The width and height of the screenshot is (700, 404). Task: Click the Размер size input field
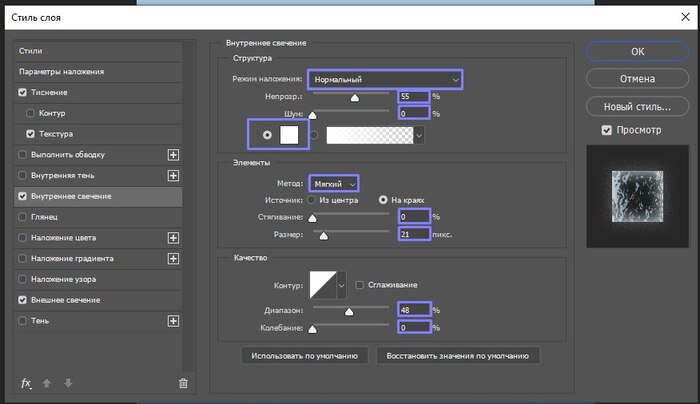[x=414, y=234]
